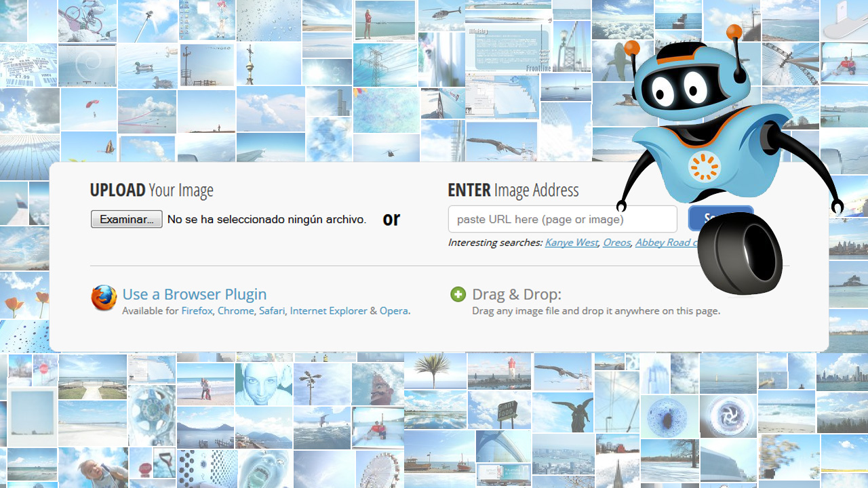
Task: Select the Chrome plugin link
Action: (235, 311)
